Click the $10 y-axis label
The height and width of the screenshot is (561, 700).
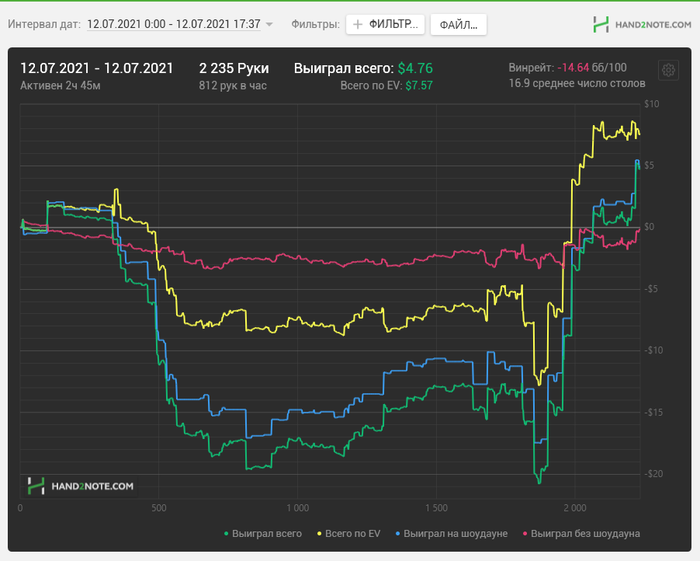651,104
